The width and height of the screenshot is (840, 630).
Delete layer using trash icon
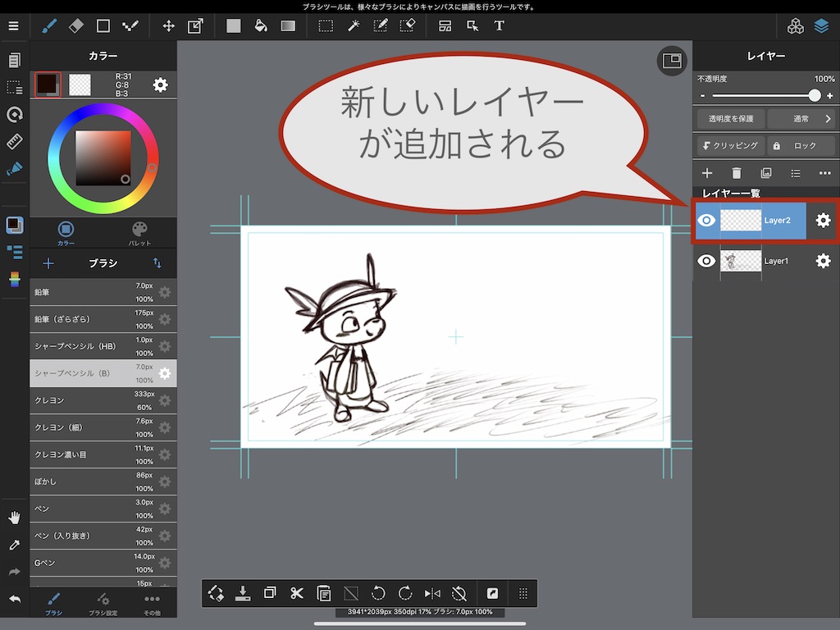click(x=737, y=173)
